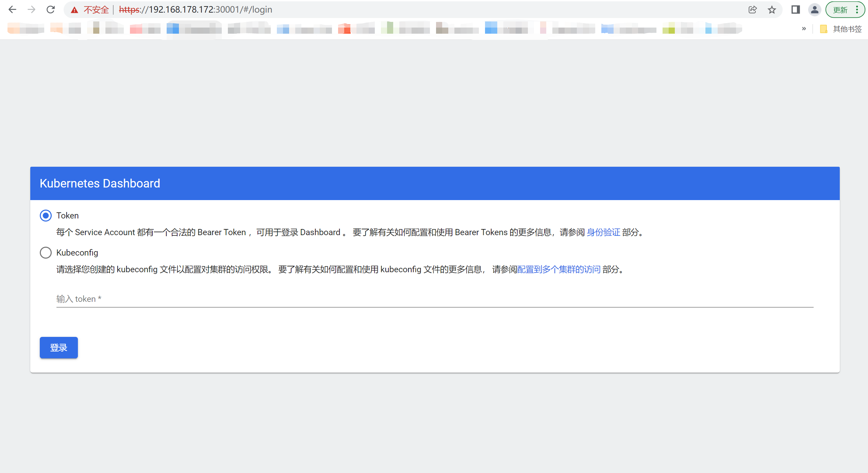This screenshot has height=473, width=868.
Task: Select the Kubeconfig radio button
Action: coord(46,252)
